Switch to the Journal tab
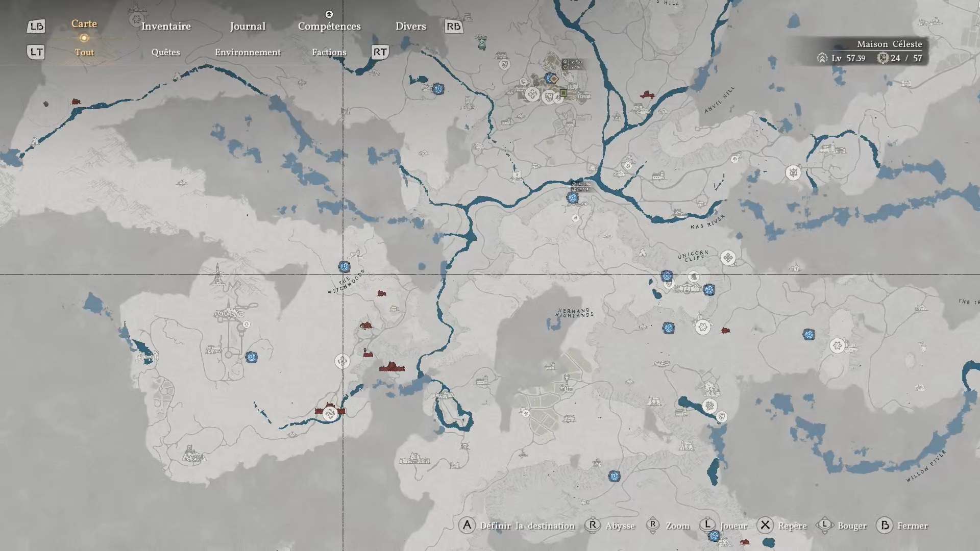 (248, 26)
